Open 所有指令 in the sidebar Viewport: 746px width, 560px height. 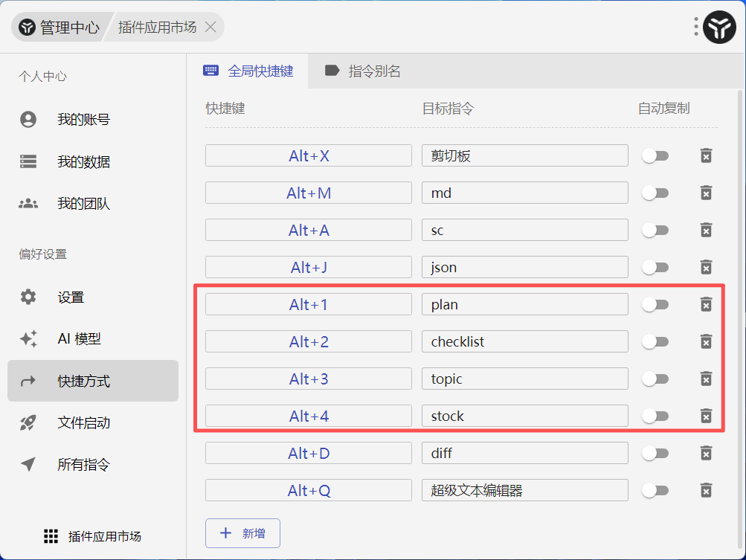point(83,465)
